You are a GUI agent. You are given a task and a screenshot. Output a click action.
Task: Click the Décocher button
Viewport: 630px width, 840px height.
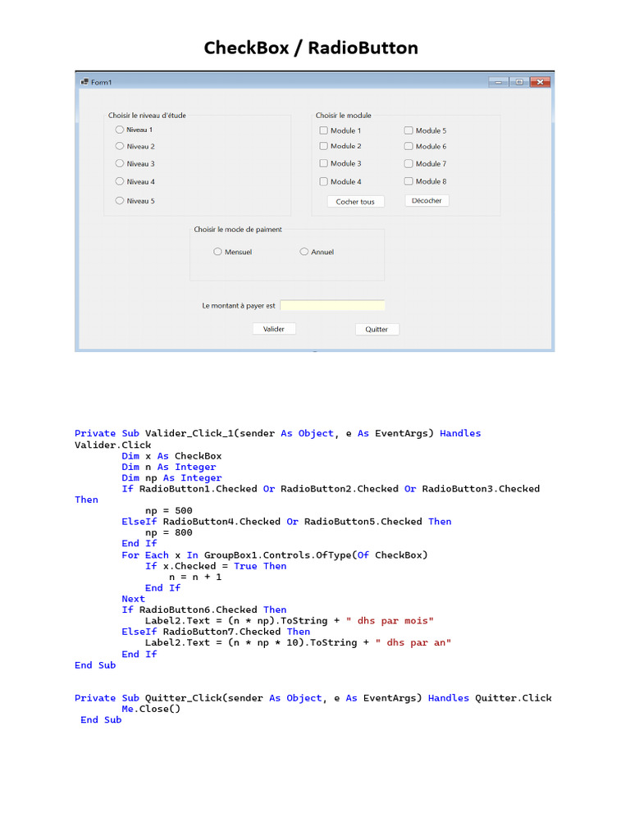click(x=427, y=200)
